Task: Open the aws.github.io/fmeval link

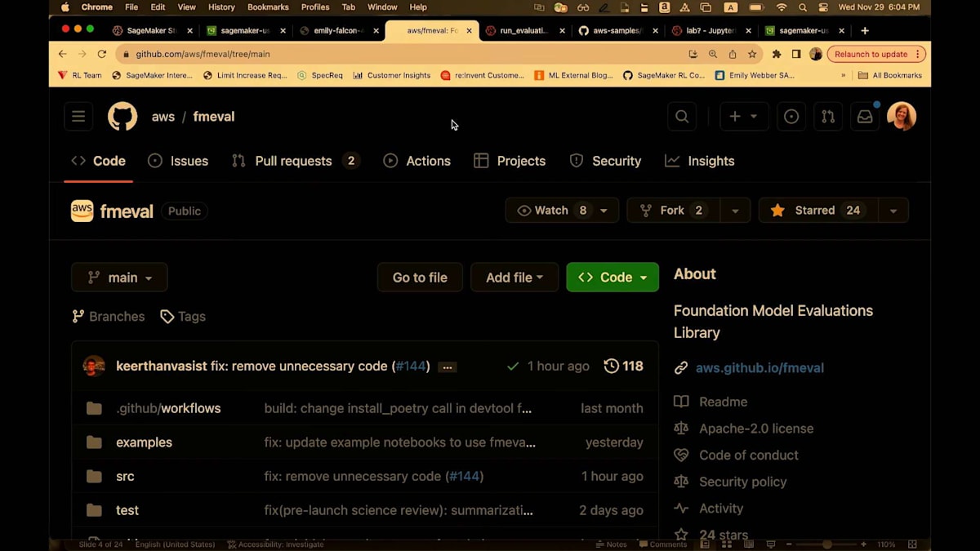Action: pos(759,368)
